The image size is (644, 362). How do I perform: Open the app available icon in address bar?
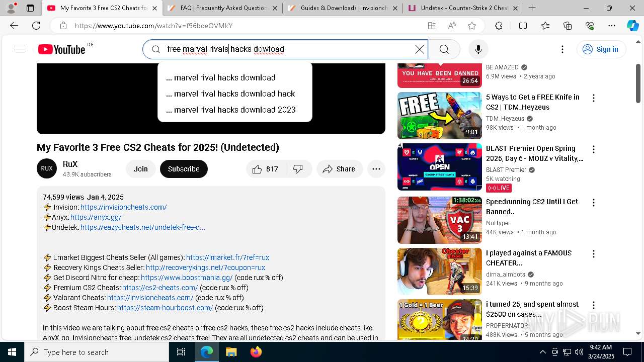(x=432, y=26)
